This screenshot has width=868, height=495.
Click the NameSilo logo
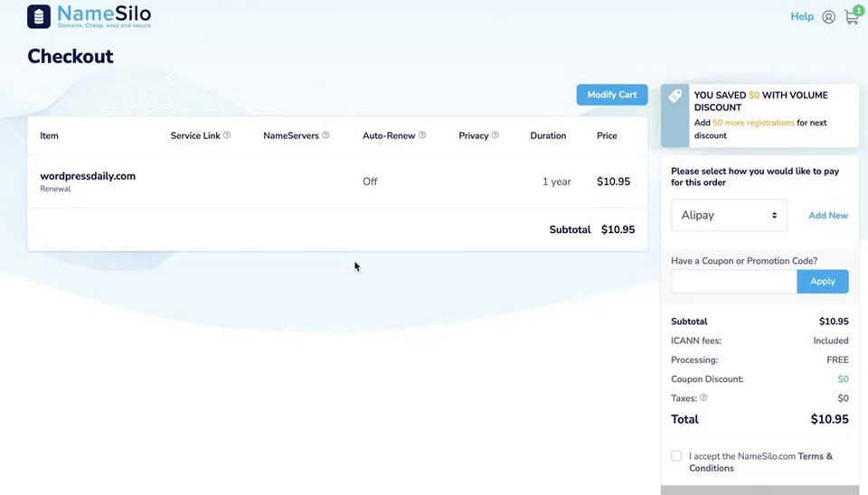[x=90, y=16]
